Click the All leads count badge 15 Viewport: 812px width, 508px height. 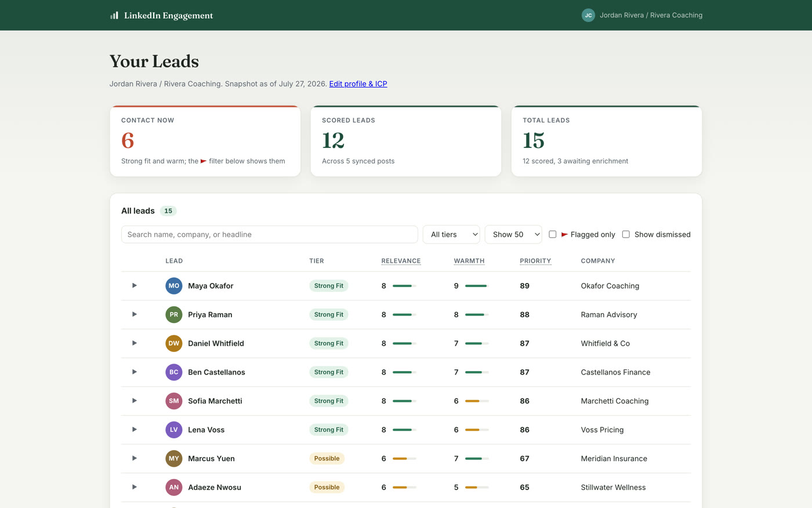tap(168, 211)
